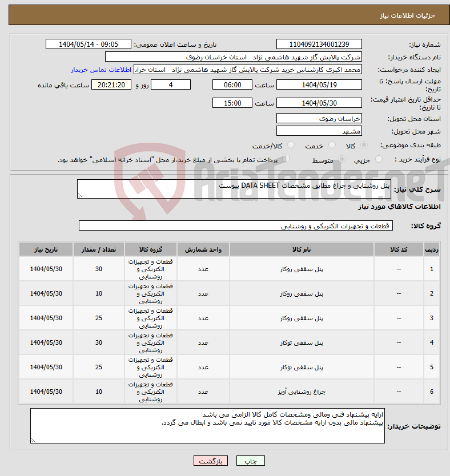The width and height of the screenshot is (450, 476).
Task: Click the delivery city field مشهد
Action: pyautogui.click(x=319, y=131)
